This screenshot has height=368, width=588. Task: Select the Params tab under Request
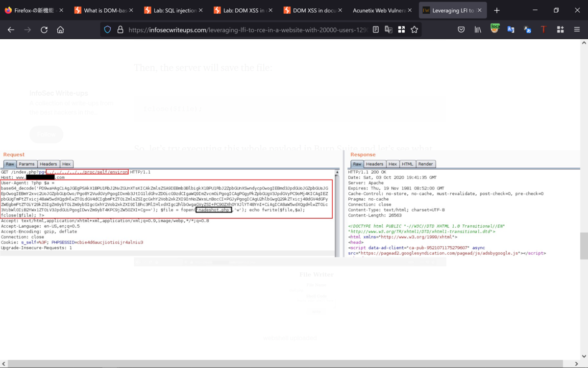click(x=27, y=164)
